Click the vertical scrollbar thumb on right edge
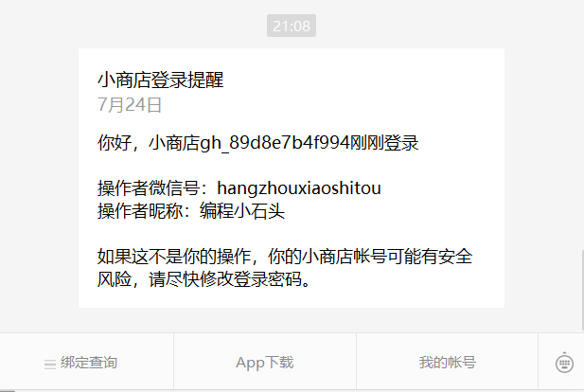 coord(582,291)
